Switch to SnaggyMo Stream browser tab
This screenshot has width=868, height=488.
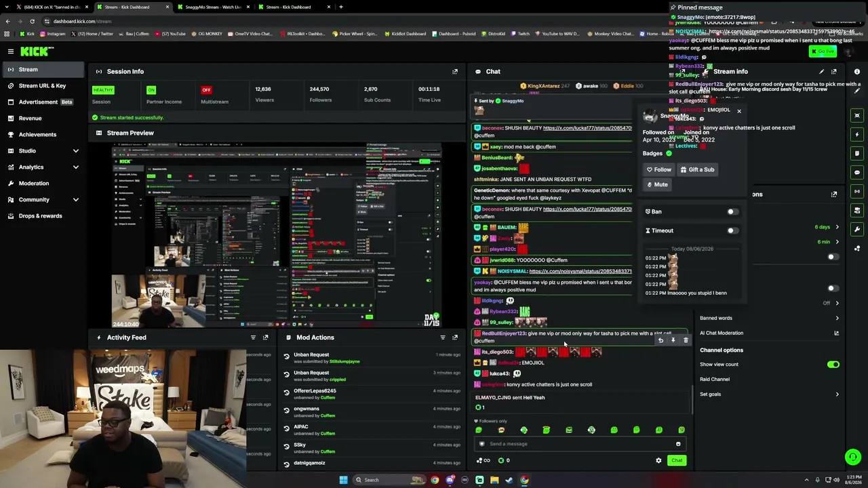(x=214, y=7)
